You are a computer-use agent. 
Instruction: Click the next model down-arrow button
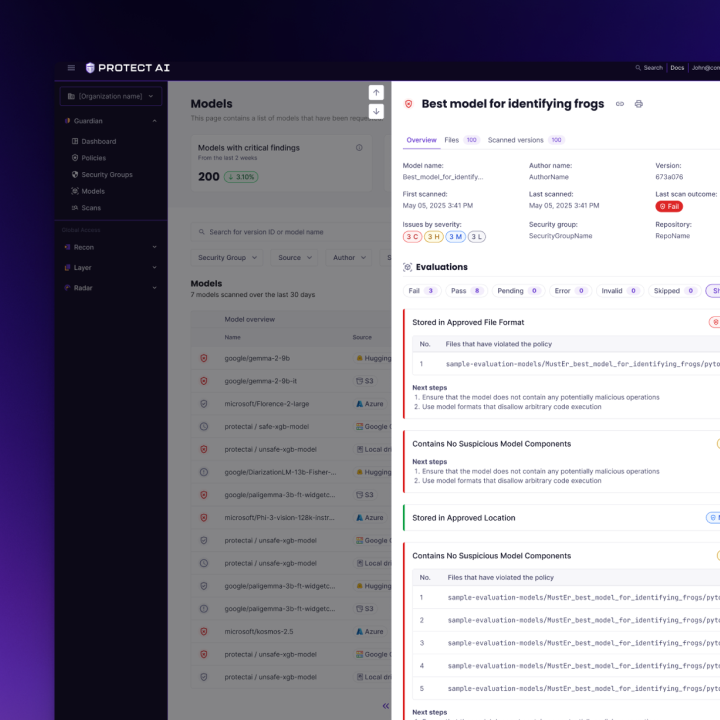[376, 111]
